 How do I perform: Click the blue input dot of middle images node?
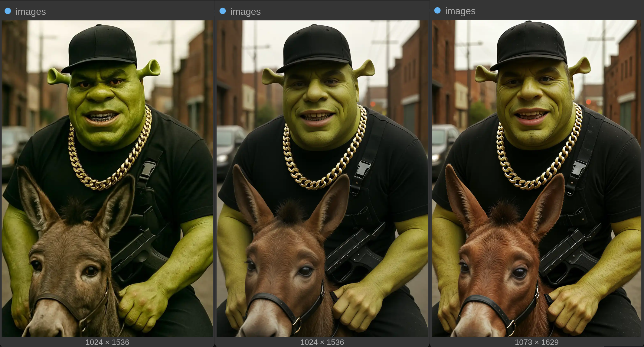coord(223,11)
